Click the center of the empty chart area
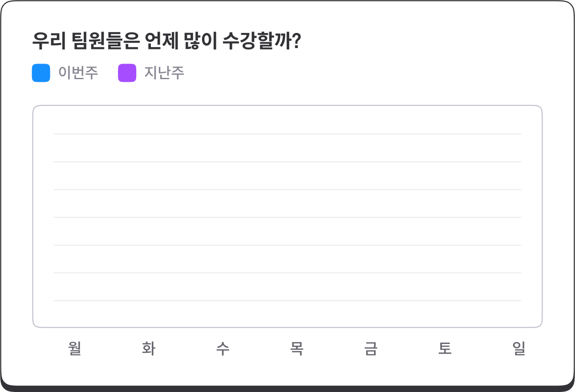575x392 pixels. tap(287, 217)
